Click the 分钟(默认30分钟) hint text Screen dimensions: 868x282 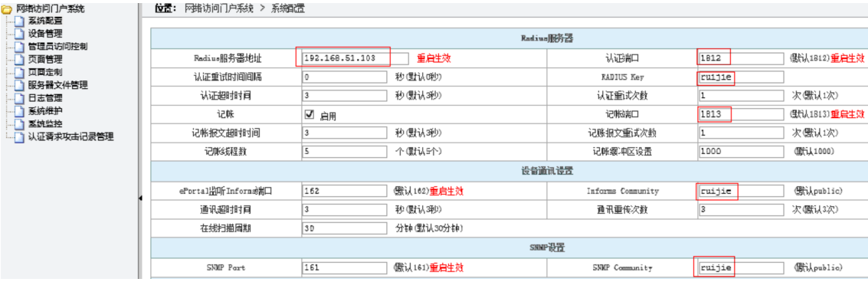(x=429, y=228)
